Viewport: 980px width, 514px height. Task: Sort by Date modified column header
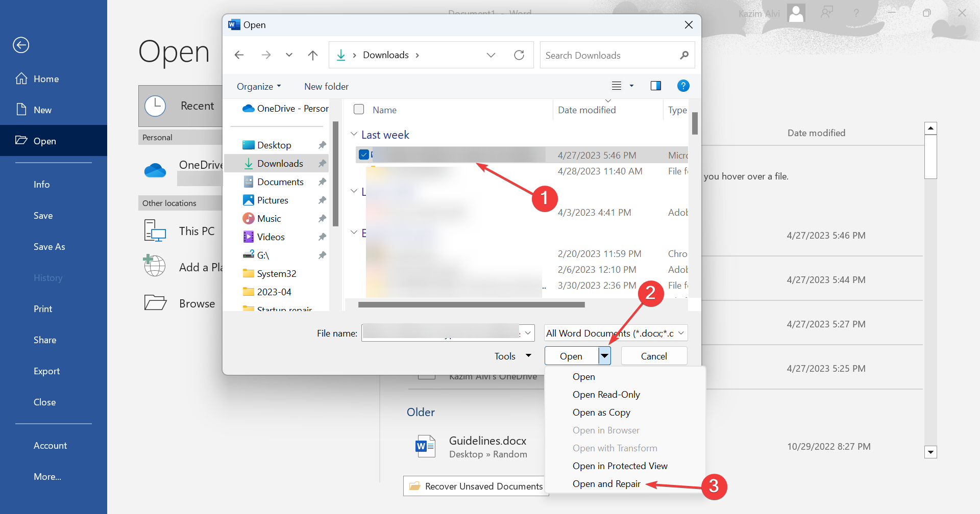pos(586,110)
